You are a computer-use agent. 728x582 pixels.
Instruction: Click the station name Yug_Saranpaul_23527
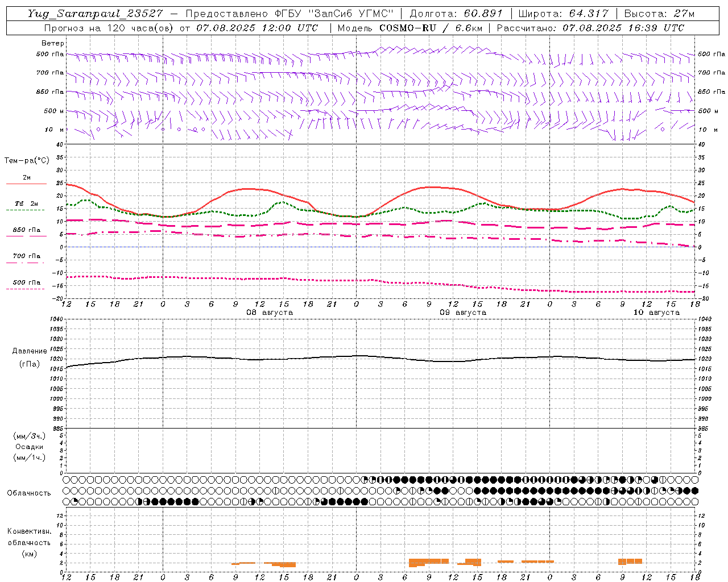click(x=95, y=14)
